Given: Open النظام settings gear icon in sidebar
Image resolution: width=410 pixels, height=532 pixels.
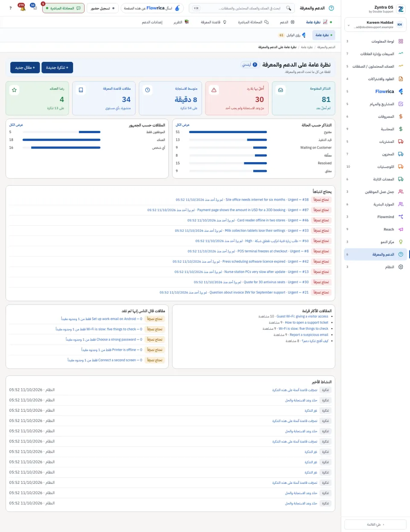Looking at the screenshot, I should pyautogui.click(x=401, y=267).
